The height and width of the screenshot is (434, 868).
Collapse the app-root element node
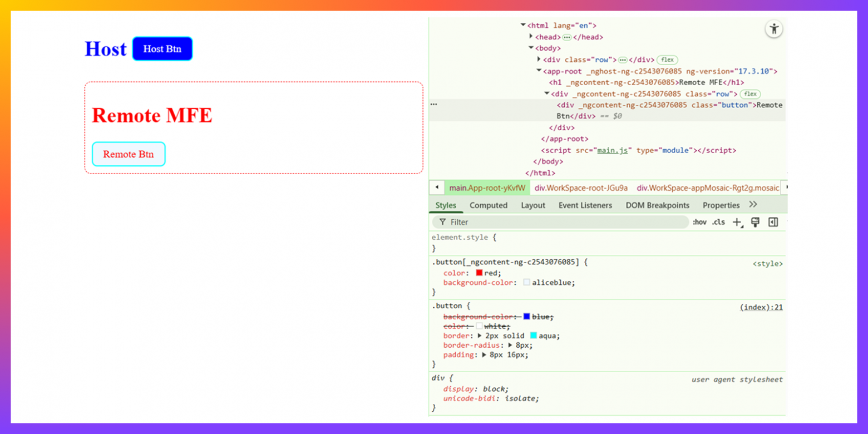tap(539, 71)
